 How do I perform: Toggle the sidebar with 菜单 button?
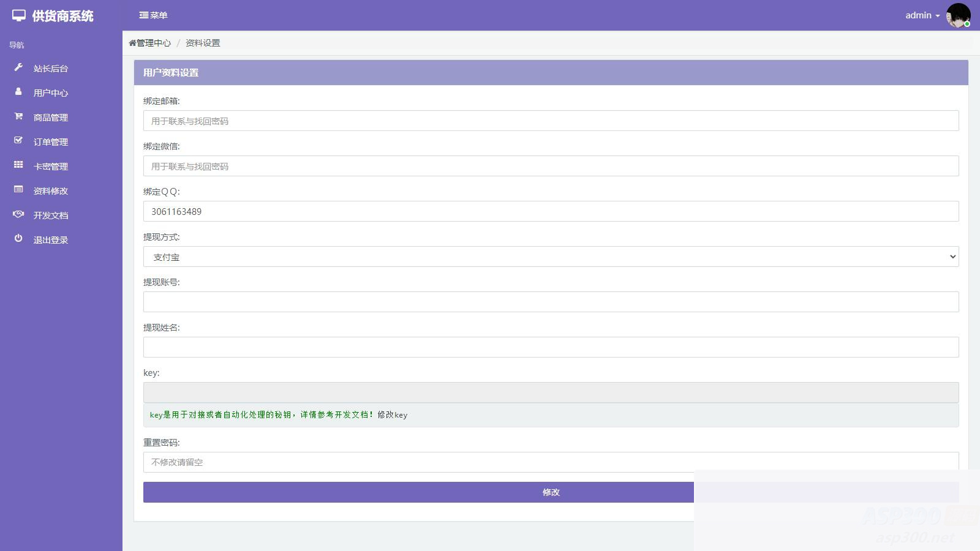click(153, 15)
